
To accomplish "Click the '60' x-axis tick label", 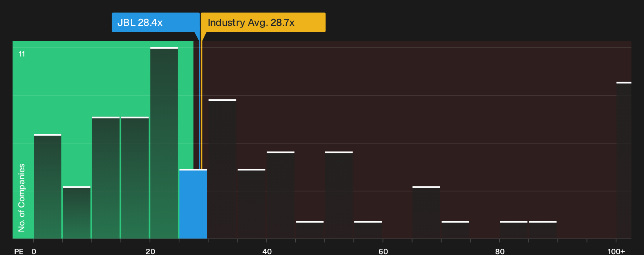I will 383,251.
